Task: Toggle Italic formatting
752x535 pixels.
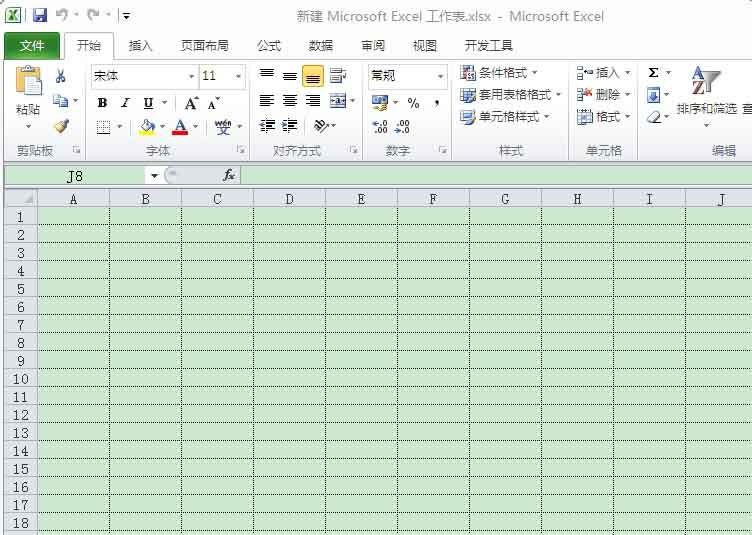Action: [125, 103]
